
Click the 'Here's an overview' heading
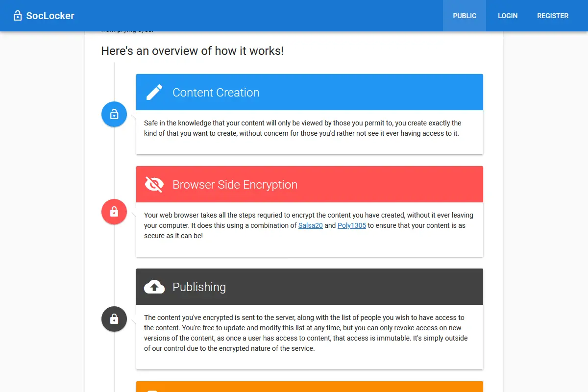tap(192, 51)
